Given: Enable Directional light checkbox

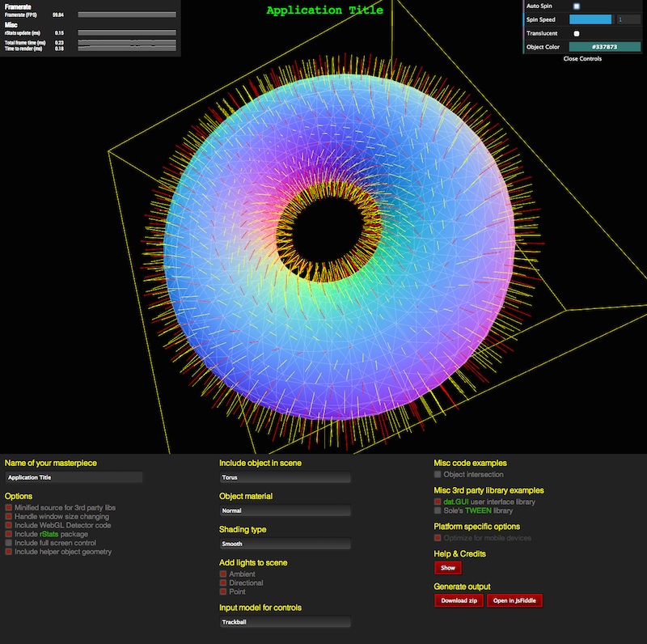Looking at the screenshot, I should pyautogui.click(x=223, y=583).
